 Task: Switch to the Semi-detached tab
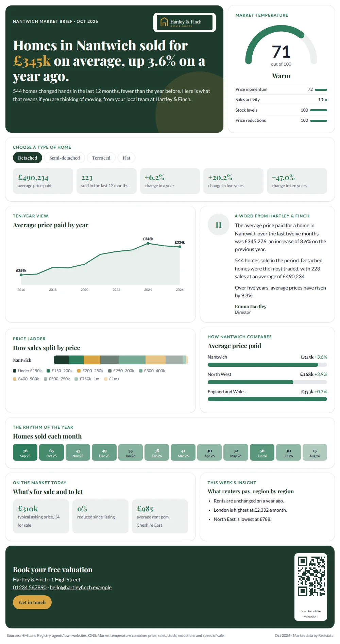65,158
